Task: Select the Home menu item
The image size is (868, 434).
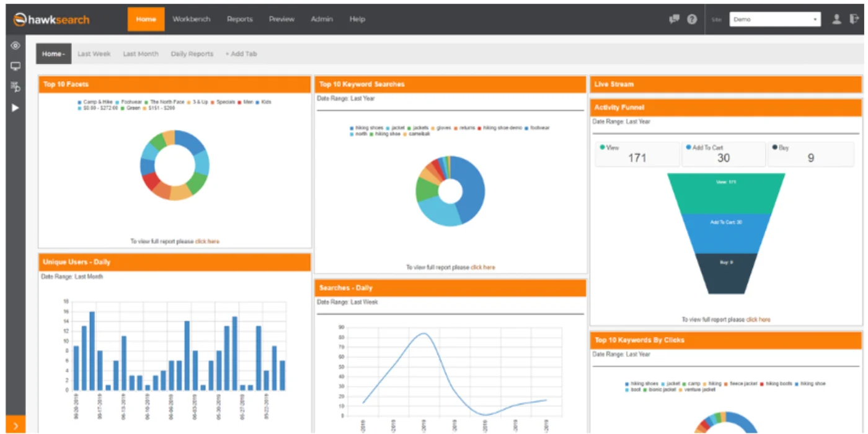Action: tap(146, 19)
